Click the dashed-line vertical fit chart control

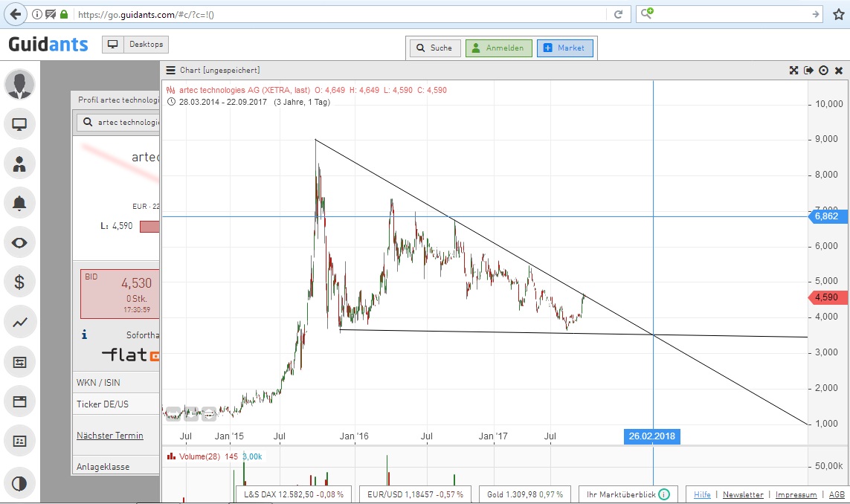[209, 414]
